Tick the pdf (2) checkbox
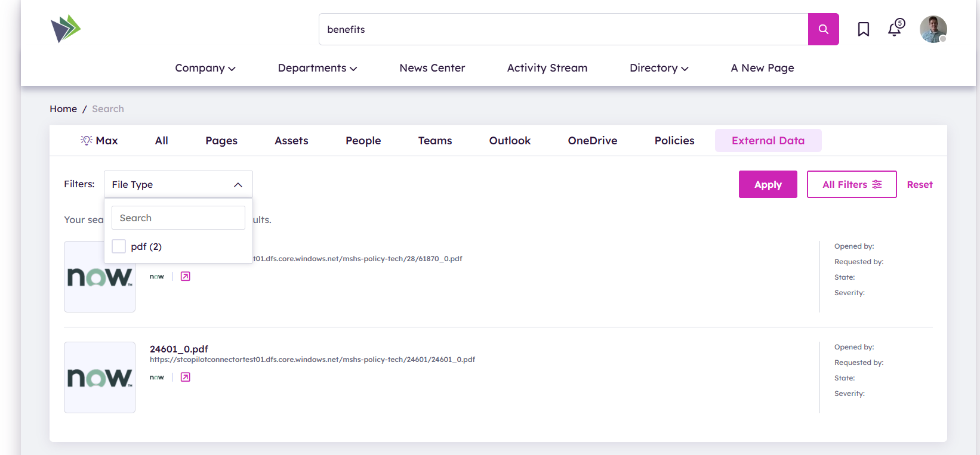This screenshot has width=980, height=455. (x=119, y=246)
